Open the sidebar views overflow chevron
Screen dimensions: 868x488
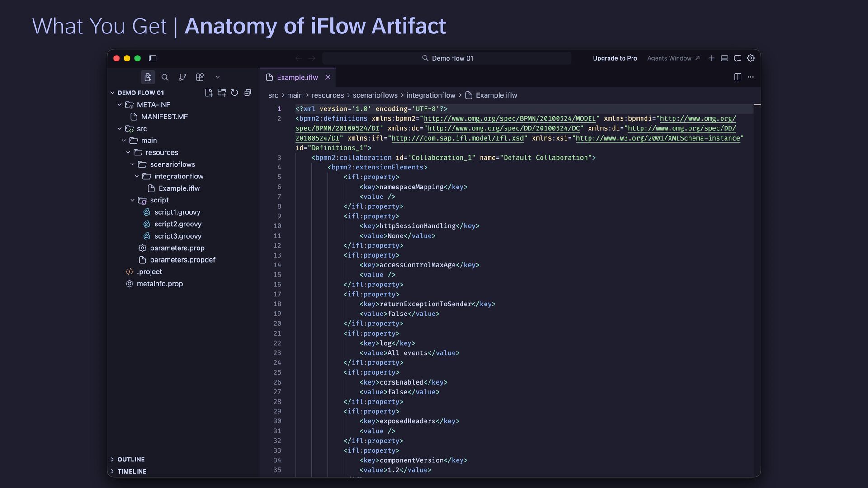[x=217, y=77]
